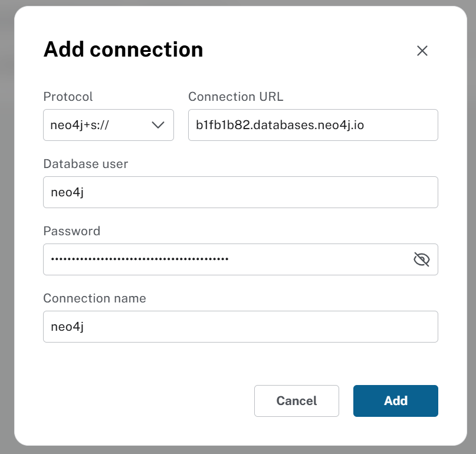Click the Password label text

71,231
